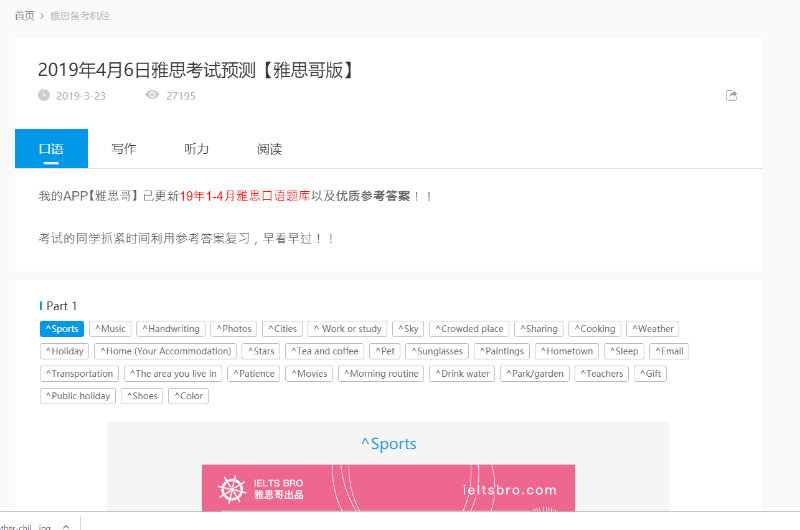Image resolution: width=800 pixels, height=530 pixels.
Task: Select the ^Color topic tag
Action: pos(189,396)
